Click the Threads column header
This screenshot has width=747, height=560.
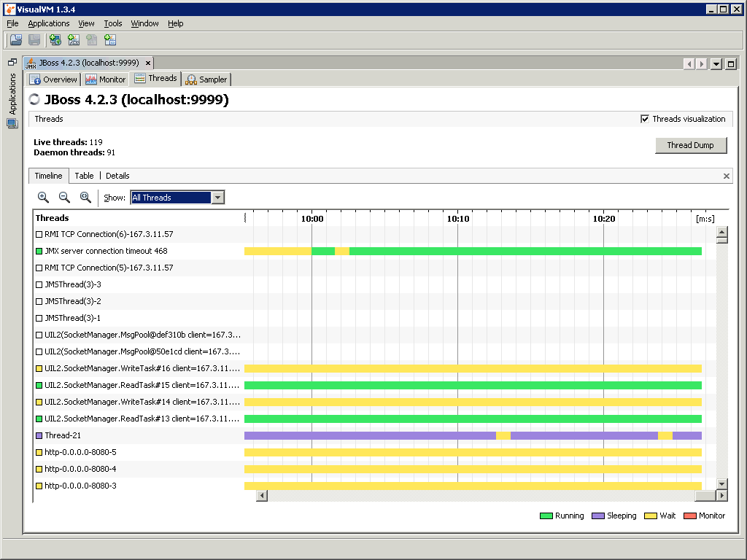click(x=52, y=218)
